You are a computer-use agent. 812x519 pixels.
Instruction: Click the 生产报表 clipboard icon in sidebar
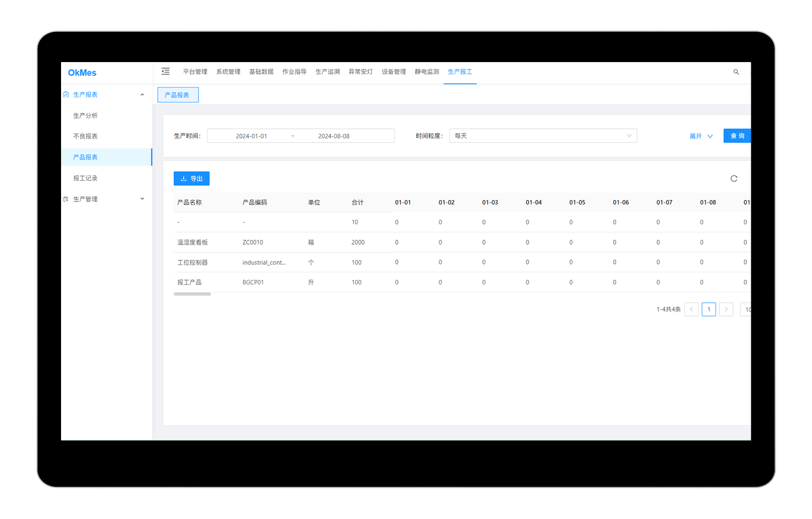pyautogui.click(x=66, y=95)
